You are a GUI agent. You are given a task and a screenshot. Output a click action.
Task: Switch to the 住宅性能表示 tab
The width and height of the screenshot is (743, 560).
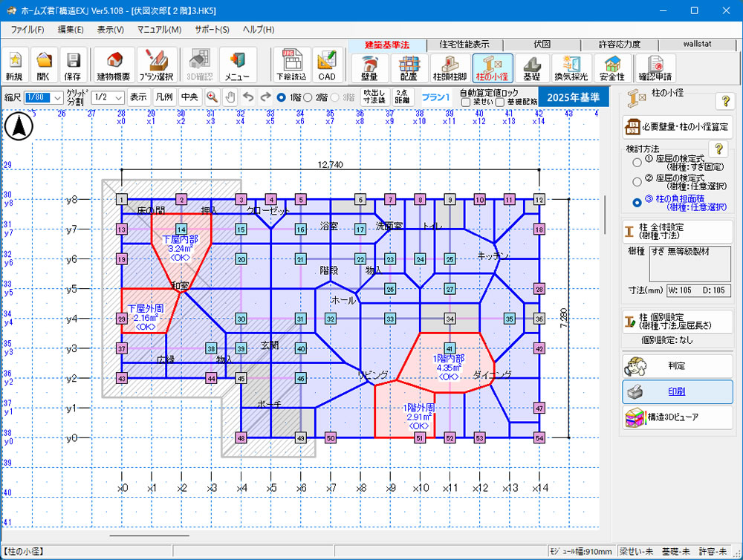tap(464, 45)
